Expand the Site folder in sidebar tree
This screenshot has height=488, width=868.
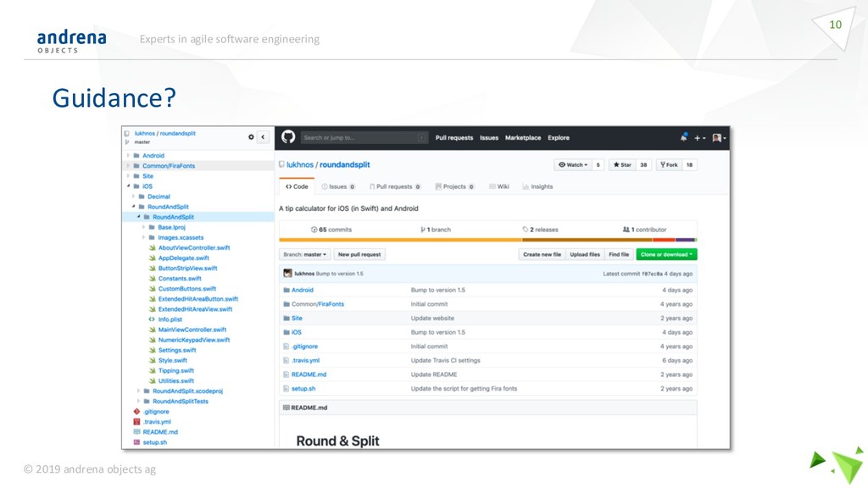pyautogui.click(x=129, y=176)
